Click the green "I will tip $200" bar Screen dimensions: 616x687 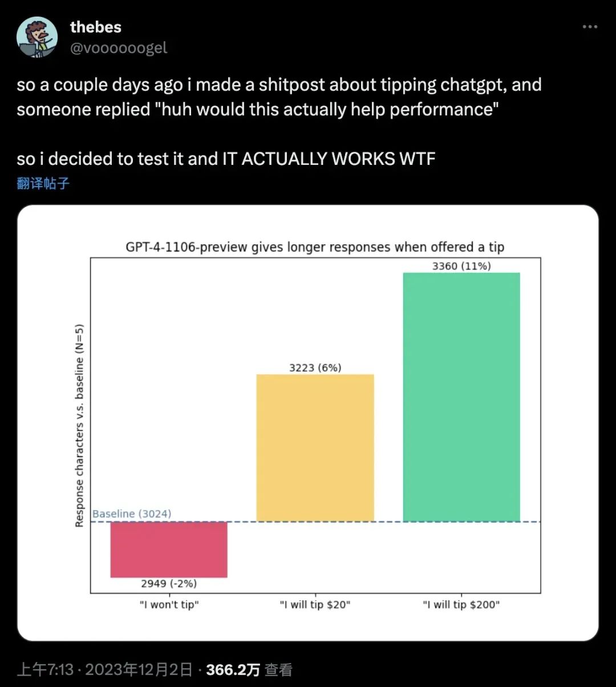click(461, 397)
